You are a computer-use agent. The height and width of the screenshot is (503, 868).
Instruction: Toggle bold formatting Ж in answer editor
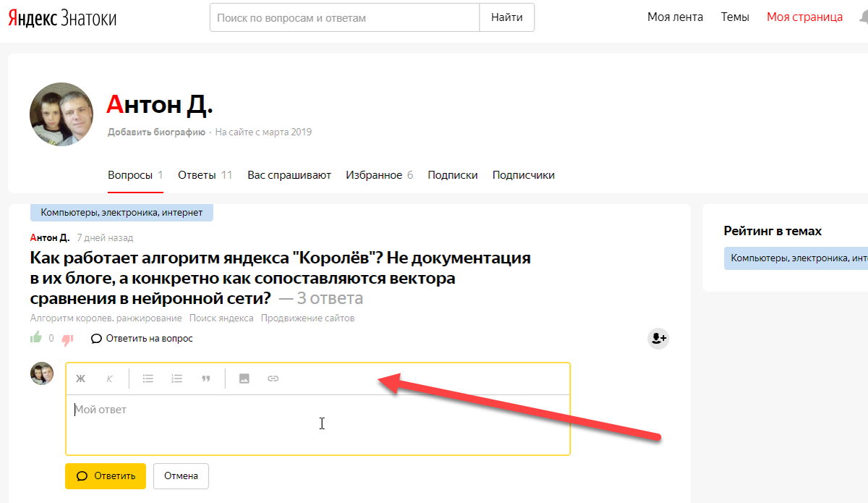point(81,379)
